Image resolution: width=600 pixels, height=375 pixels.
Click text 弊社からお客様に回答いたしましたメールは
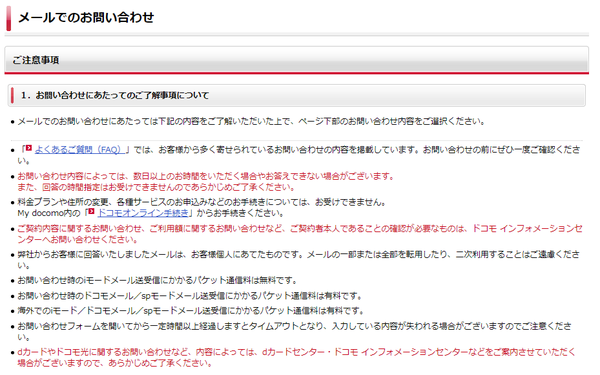pos(100,255)
